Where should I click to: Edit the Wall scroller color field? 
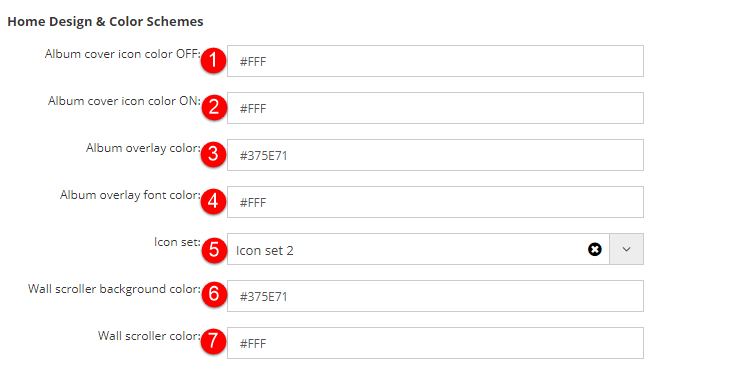(x=435, y=343)
